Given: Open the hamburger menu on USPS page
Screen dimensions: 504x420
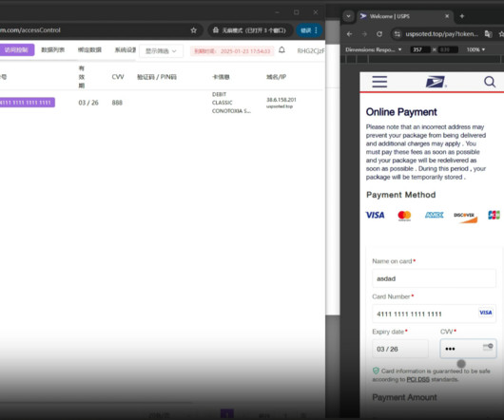Looking at the screenshot, I should (x=379, y=82).
